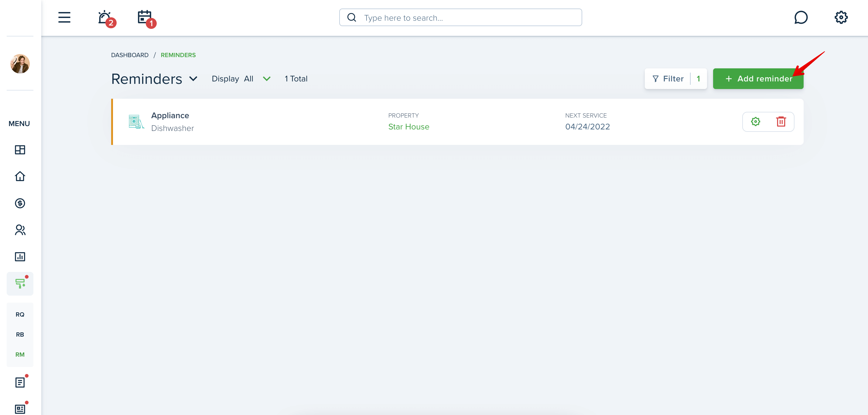Image resolution: width=868 pixels, height=415 pixels.
Task: Open the reports bar chart icon
Action: [x=20, y=256]
